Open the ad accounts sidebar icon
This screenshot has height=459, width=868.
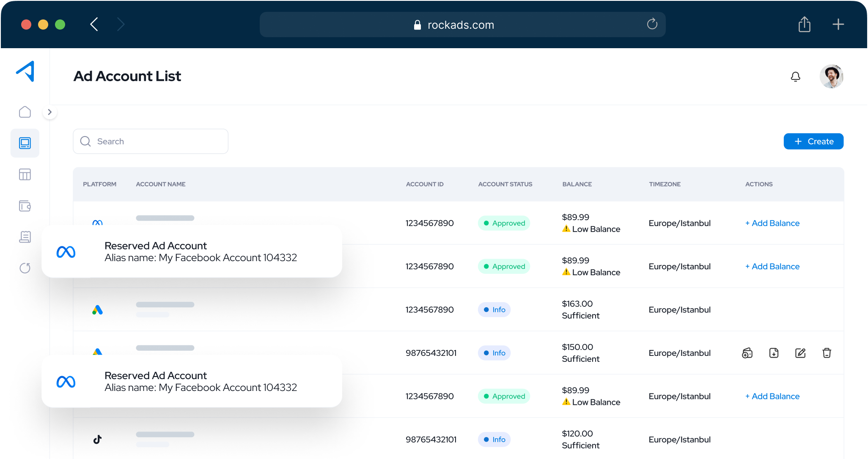point(25,143)
